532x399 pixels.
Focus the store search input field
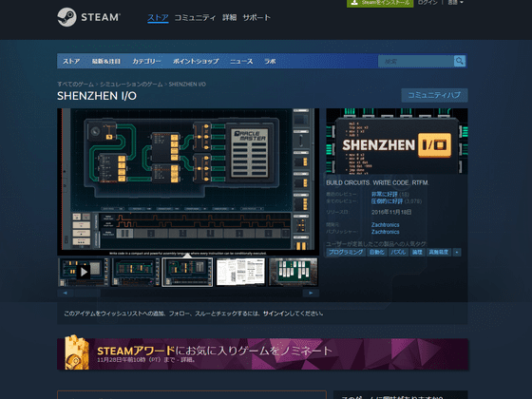[416, 62]
